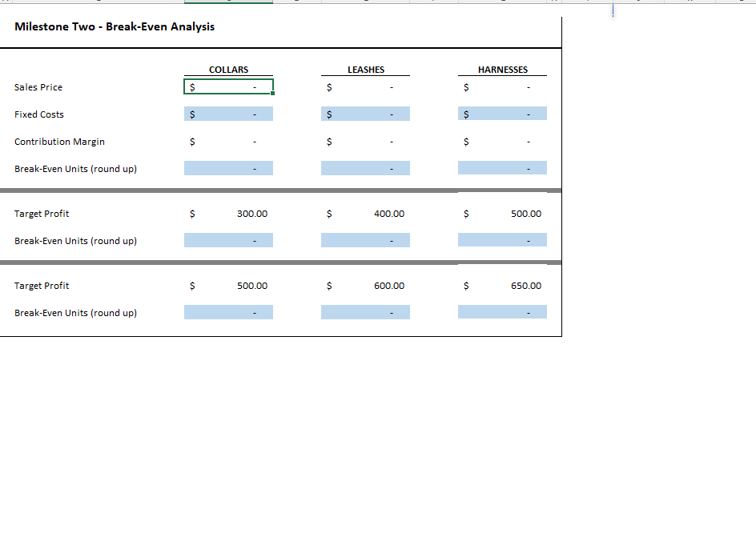
Task: Select the Leashes 600.00 Target Profit cell
Action: tap(365, 286)
